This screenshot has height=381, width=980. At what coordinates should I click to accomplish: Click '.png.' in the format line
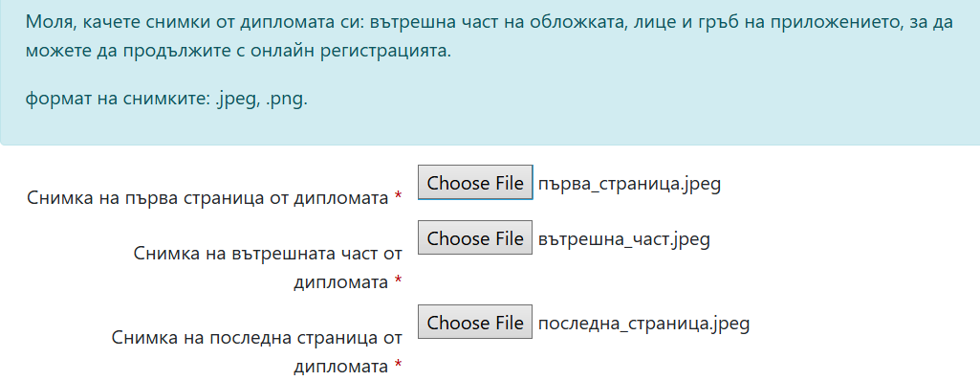point(287,101)
